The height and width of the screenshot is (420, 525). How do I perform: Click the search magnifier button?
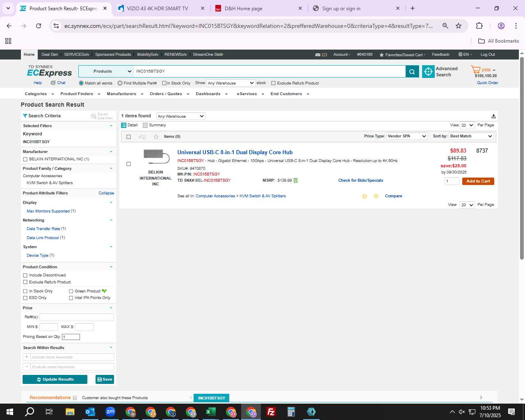tap(412, 71)
